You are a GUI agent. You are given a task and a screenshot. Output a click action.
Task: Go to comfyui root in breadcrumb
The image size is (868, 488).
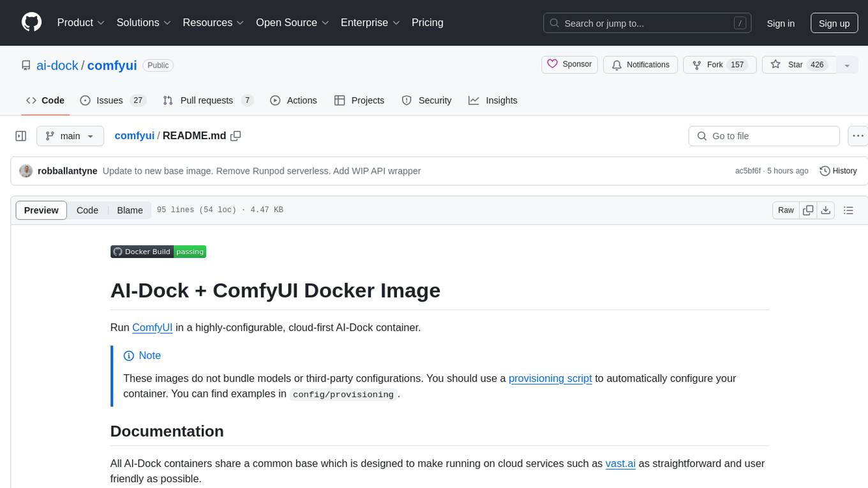click(135, 135)
